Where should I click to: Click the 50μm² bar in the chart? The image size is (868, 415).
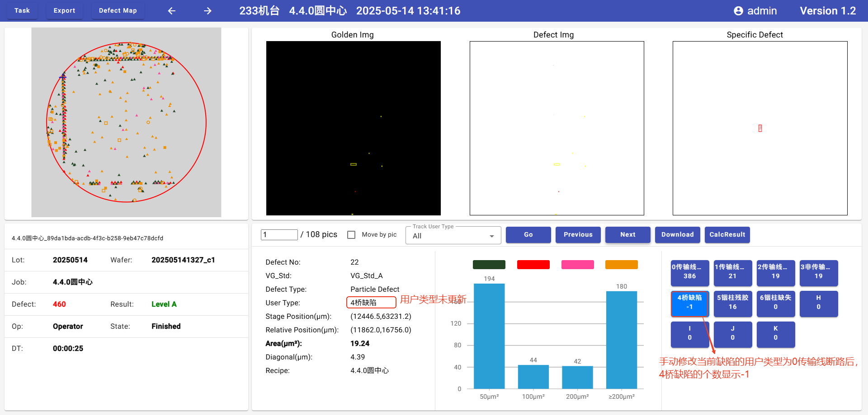point(489,336)
